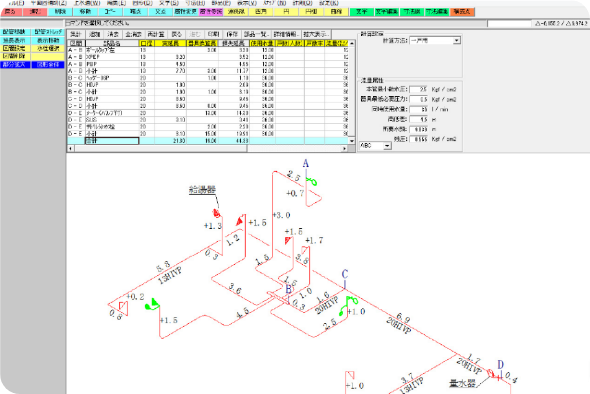This screenshot has height=394, width=590.
Task: Click the 消去 delete button above the table
Action: 113,34
